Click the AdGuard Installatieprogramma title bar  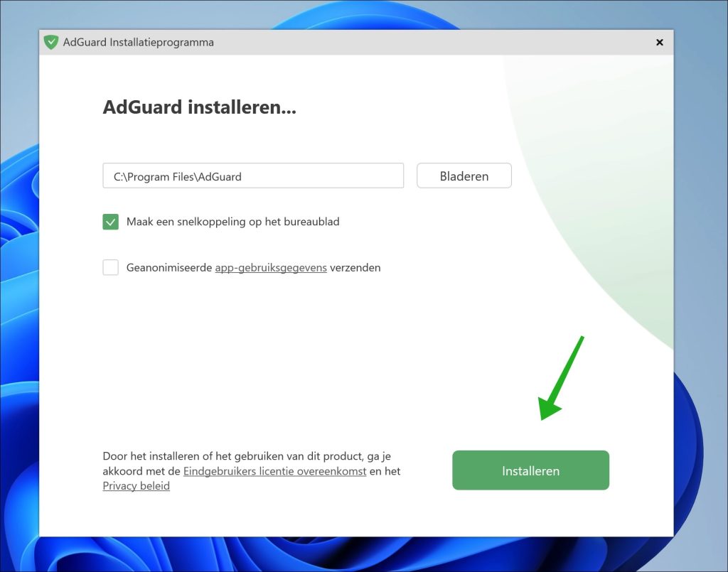[x=355, y=42]
